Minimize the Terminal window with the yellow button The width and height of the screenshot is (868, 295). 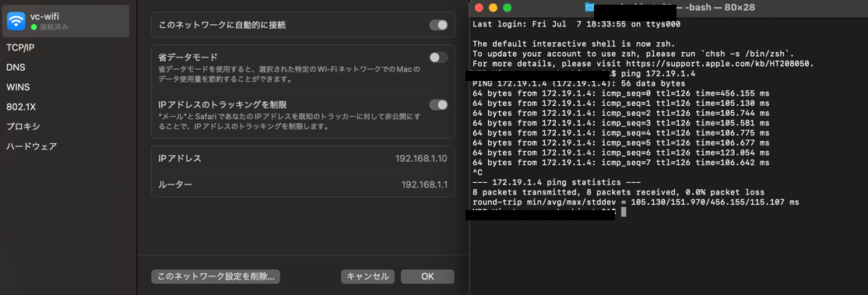click(494, 8)
